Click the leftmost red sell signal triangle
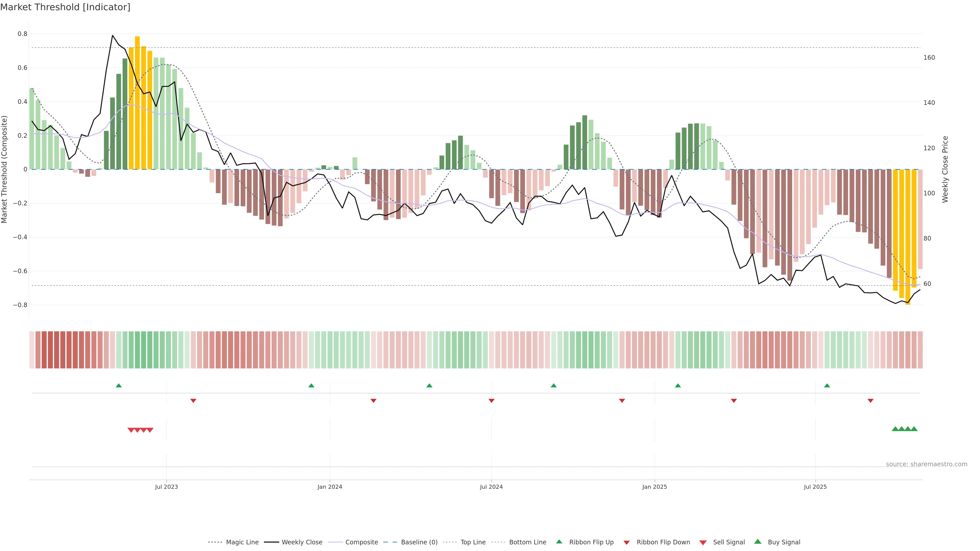 tap(131, 430)
